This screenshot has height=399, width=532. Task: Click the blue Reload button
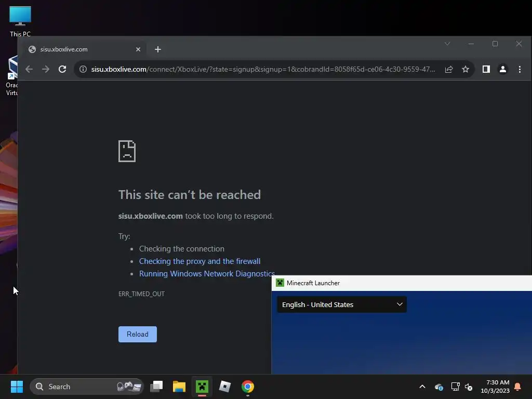(137, 334)
